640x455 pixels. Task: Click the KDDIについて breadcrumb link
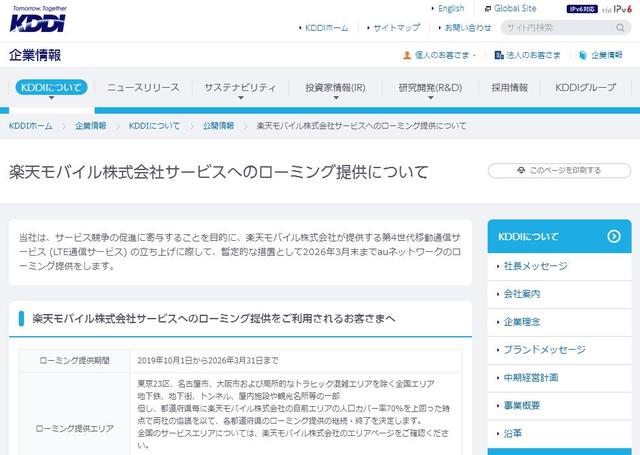click(154, 126)
